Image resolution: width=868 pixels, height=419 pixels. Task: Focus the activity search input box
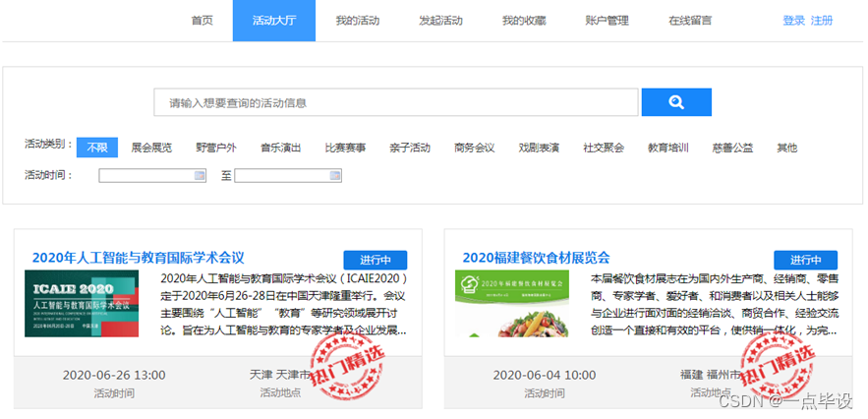click(396, 102)
